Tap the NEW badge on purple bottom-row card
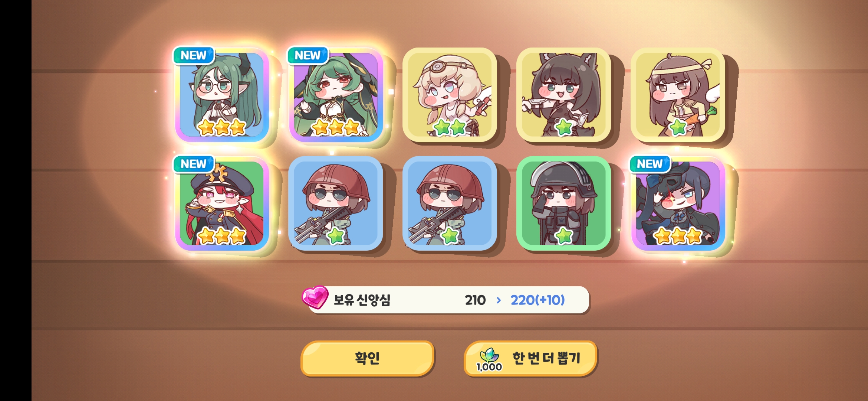This screenshot has width=868, height=401. click(650, 164)
